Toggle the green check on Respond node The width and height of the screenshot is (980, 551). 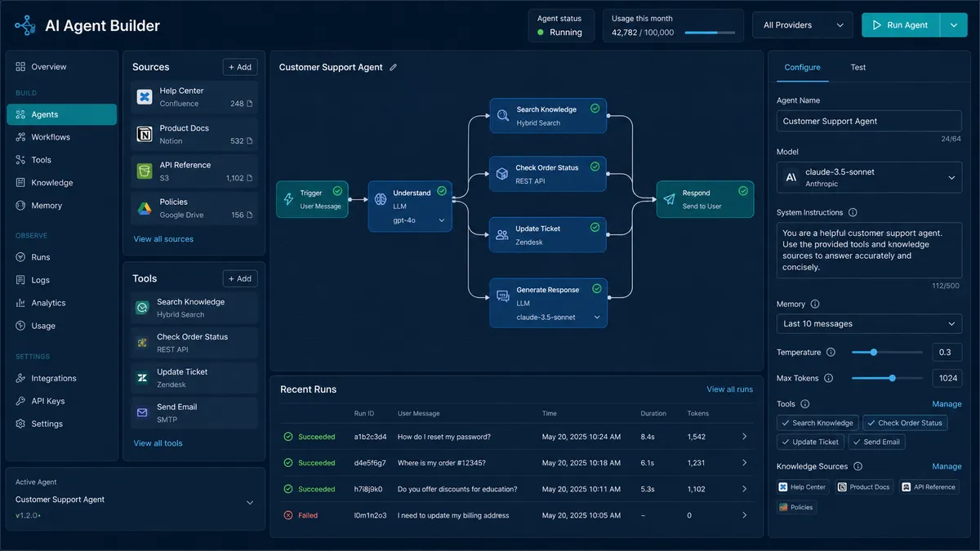coord(743,190)
